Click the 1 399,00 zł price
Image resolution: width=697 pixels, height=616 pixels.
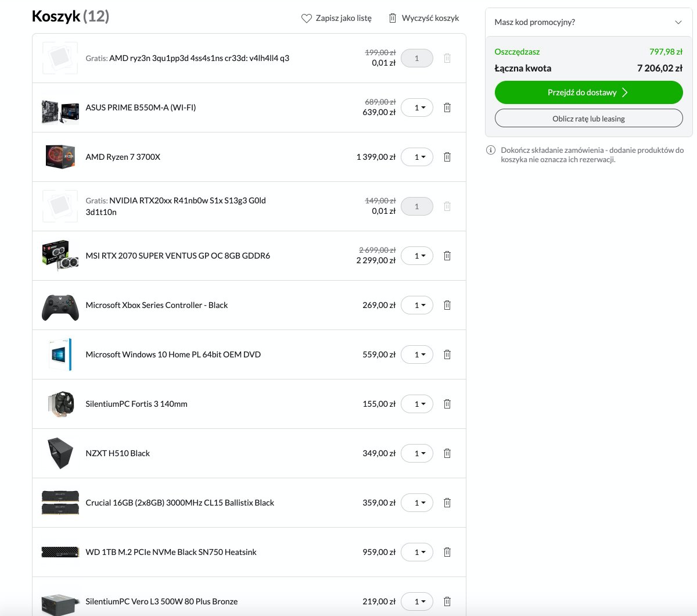point(376,157)
